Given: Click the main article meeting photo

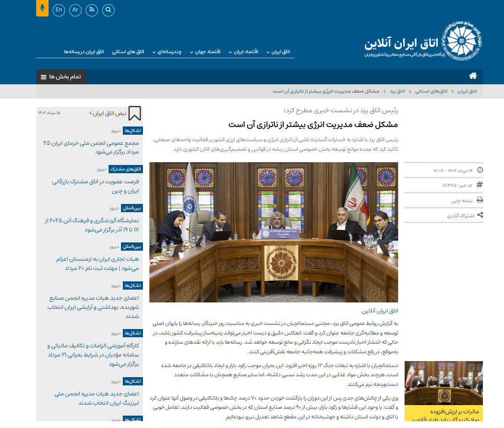Looking at the screenshot, I should tap(274, 232).
